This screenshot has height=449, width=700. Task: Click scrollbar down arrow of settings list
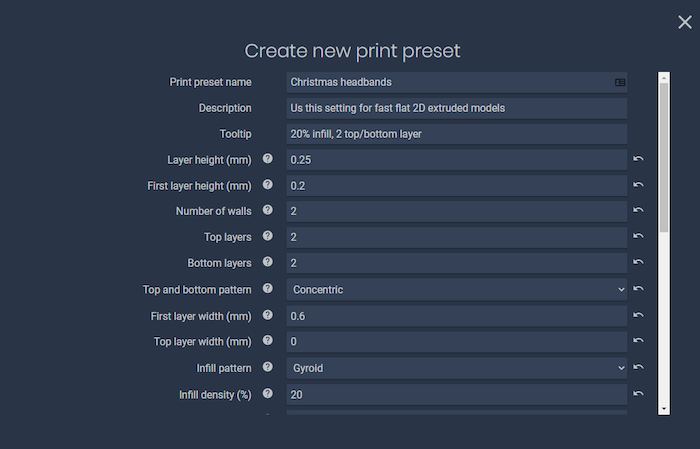[664, 409]
